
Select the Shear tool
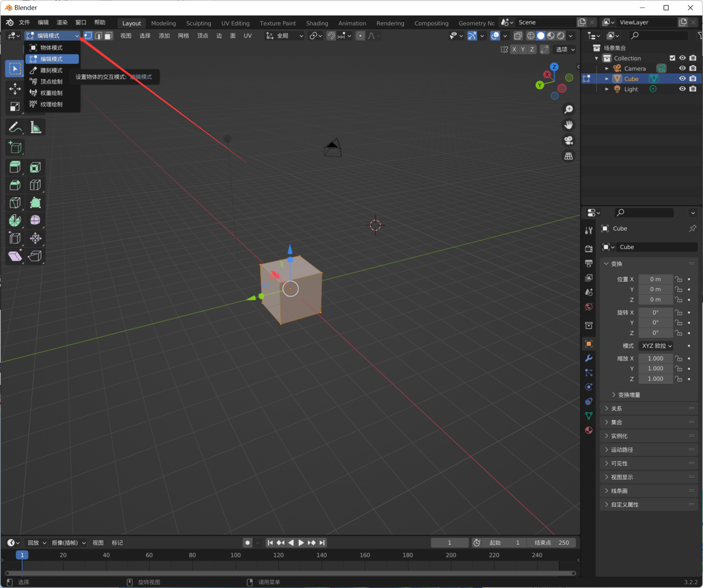pyautogui.click(x=15, y=256)
